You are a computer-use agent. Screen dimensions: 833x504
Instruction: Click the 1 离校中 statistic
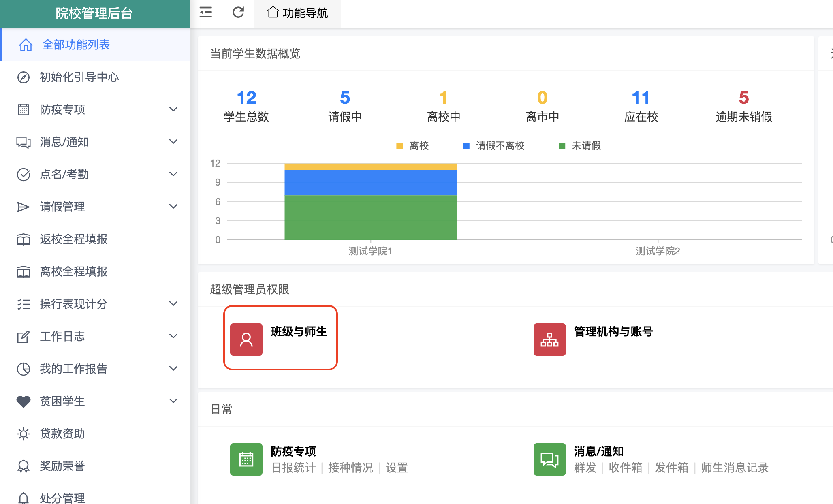click(x=444, y=106)
